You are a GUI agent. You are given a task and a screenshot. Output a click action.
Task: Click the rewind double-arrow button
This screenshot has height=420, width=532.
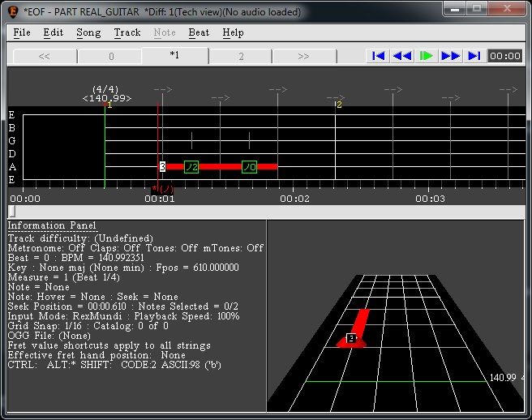[402, 56]
